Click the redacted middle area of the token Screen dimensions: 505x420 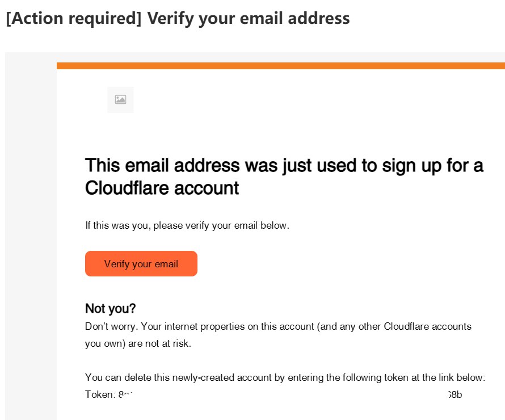tap(290, 394)
